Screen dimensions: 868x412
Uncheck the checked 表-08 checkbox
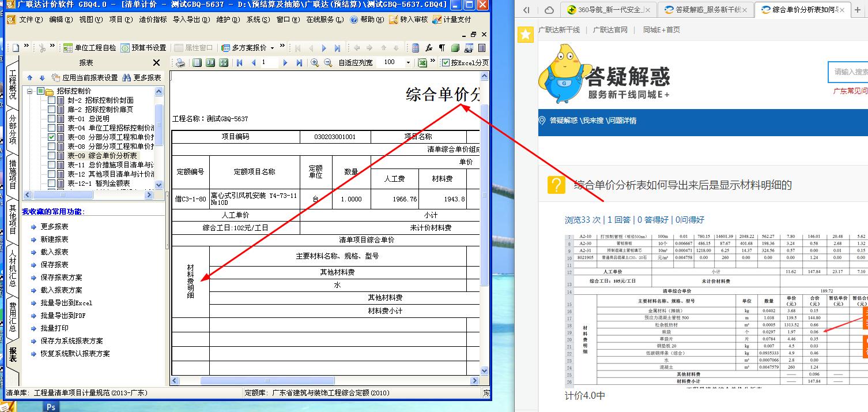click(x=52, y=137)
